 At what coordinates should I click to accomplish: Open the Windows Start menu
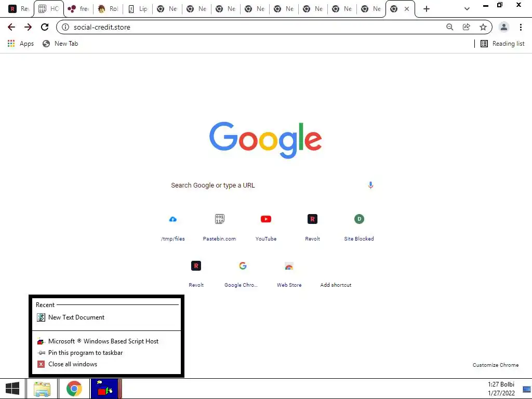12,389
